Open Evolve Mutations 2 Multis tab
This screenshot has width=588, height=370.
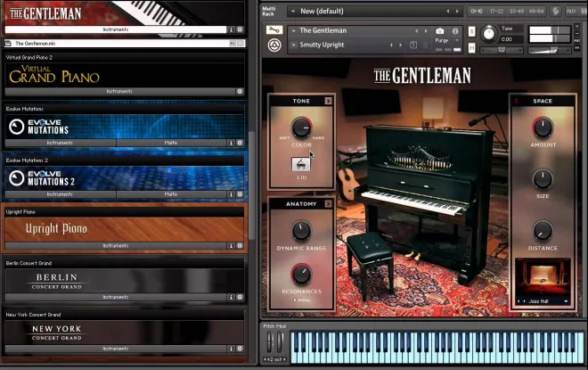point(171,194)
